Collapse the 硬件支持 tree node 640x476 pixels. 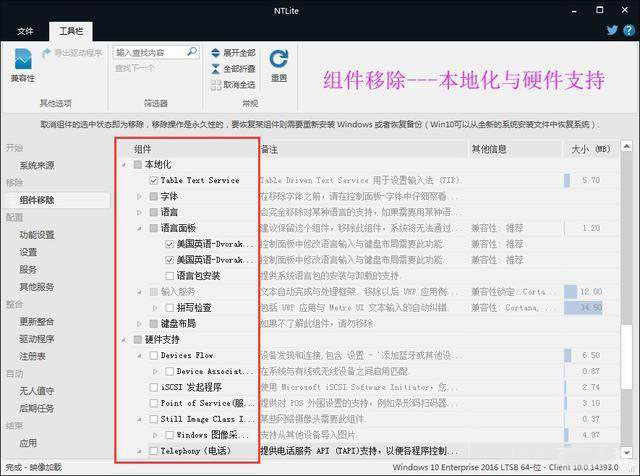pyautogui.click(x=124, y=340)
